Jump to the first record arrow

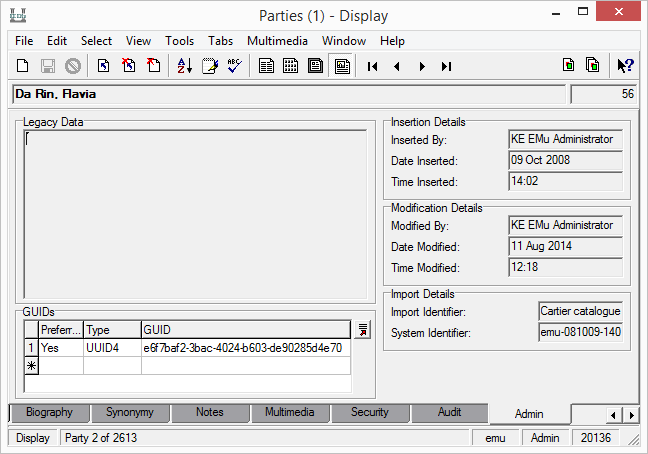(372, 66)
